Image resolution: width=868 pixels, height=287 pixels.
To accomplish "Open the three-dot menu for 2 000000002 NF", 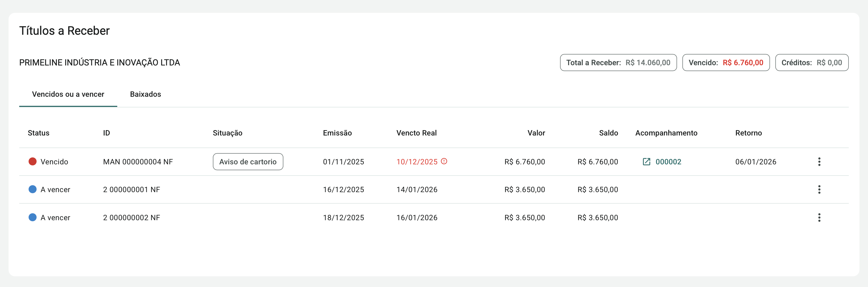I will click(x=819, y=218).
